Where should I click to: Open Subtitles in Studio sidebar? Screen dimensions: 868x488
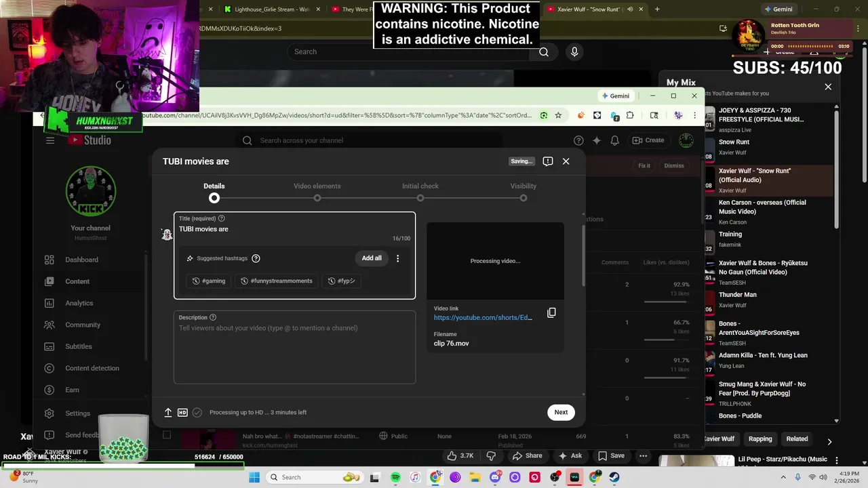78,346
